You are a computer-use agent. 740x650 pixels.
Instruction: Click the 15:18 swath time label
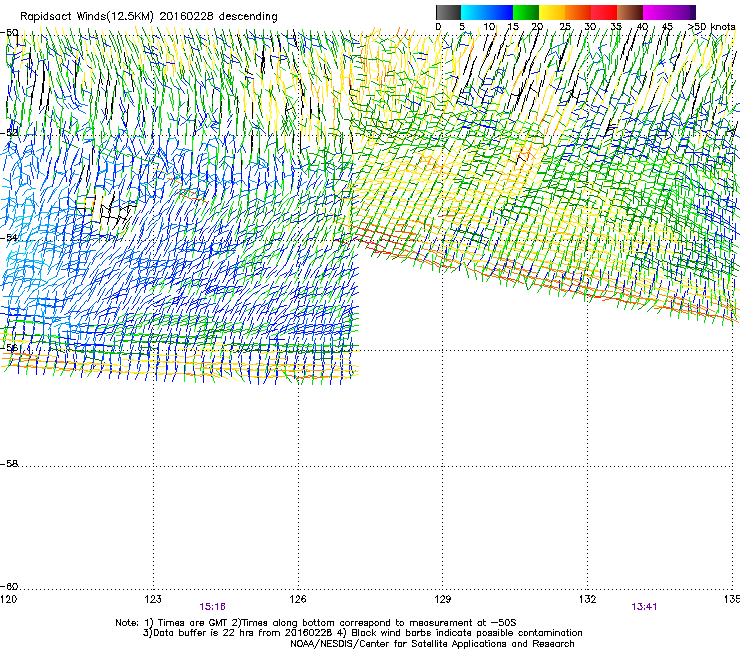(212, 607)
